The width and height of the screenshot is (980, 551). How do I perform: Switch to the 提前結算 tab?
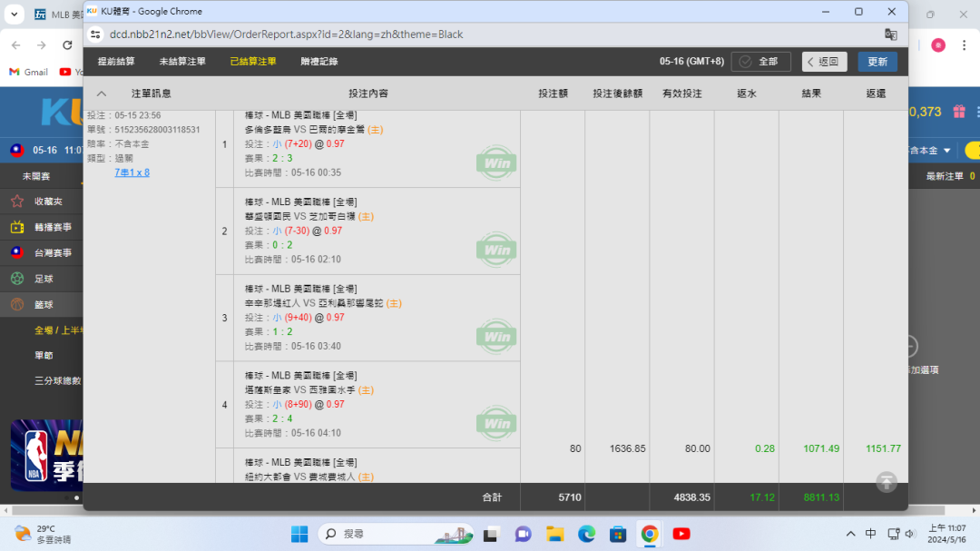tap(116, 62)
